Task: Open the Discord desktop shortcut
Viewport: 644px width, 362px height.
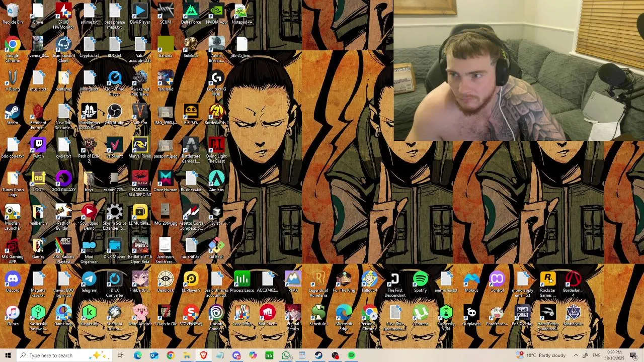Action: pyautogui.click(x=13, y=283)
